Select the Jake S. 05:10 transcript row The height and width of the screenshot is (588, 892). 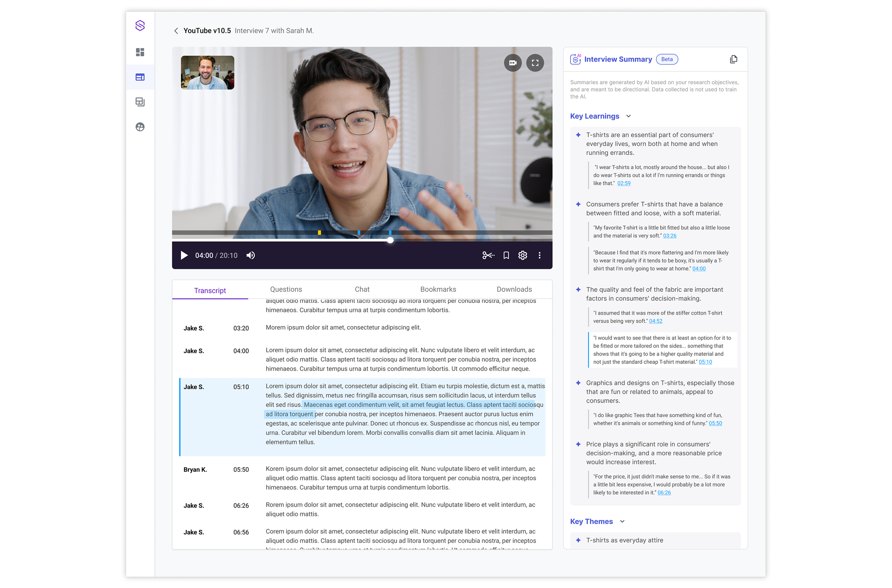click(x=362, y=417)
